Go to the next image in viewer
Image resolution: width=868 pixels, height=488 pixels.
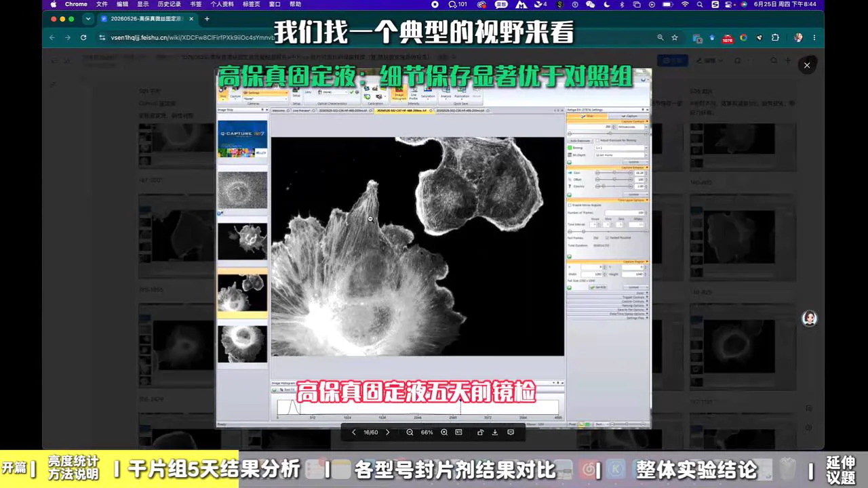pos(388,432)
